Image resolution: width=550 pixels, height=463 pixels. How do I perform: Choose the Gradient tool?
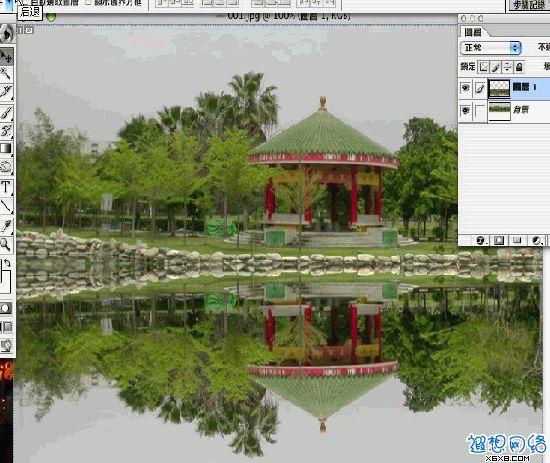tap(6, 148)
